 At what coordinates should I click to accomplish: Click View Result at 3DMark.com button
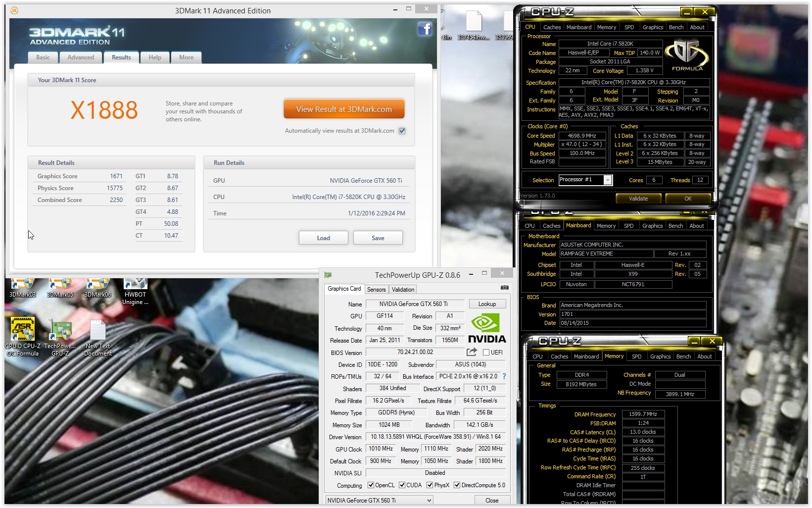344,109
